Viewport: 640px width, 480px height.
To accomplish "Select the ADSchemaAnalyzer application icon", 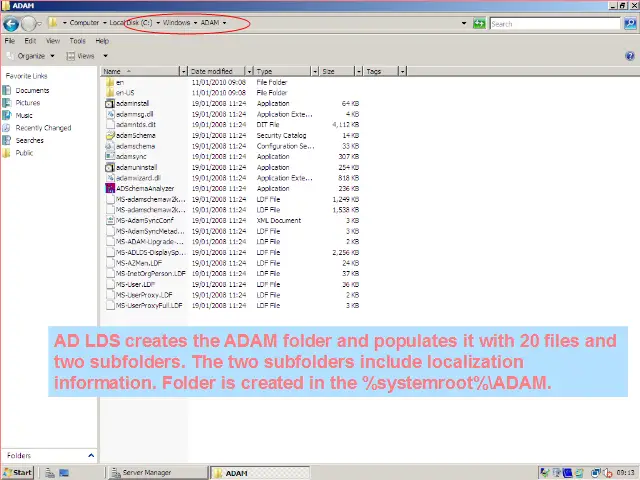I will (110, 189).
